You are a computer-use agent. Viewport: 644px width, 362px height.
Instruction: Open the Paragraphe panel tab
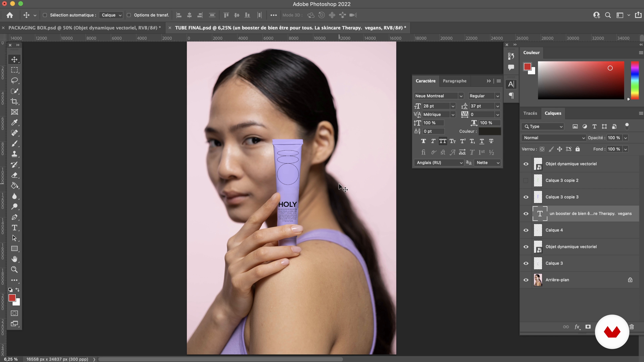pyautogui.click(x=454, y=81)
